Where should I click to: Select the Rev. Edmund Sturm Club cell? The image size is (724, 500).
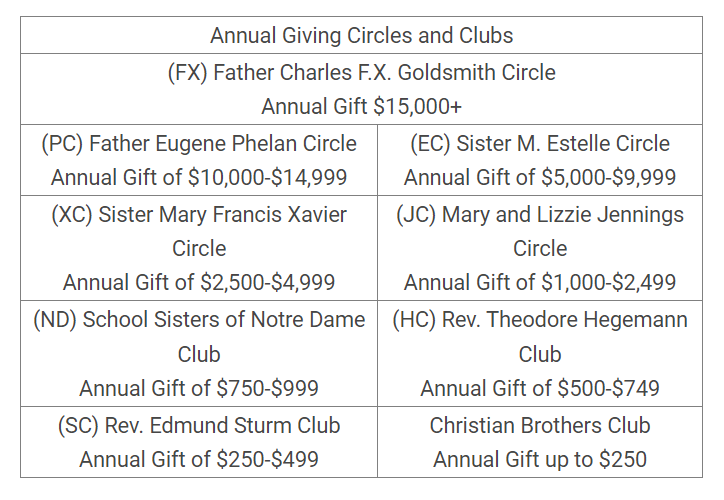(x=199, y=442)
